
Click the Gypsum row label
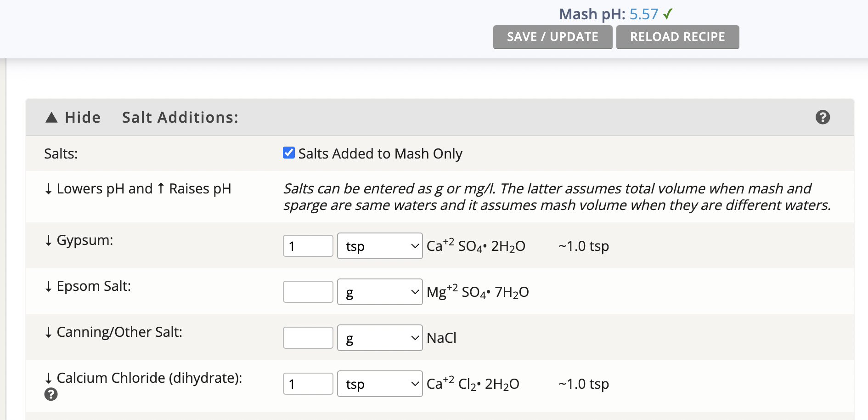pyautogui.click(x=85, y=240)
